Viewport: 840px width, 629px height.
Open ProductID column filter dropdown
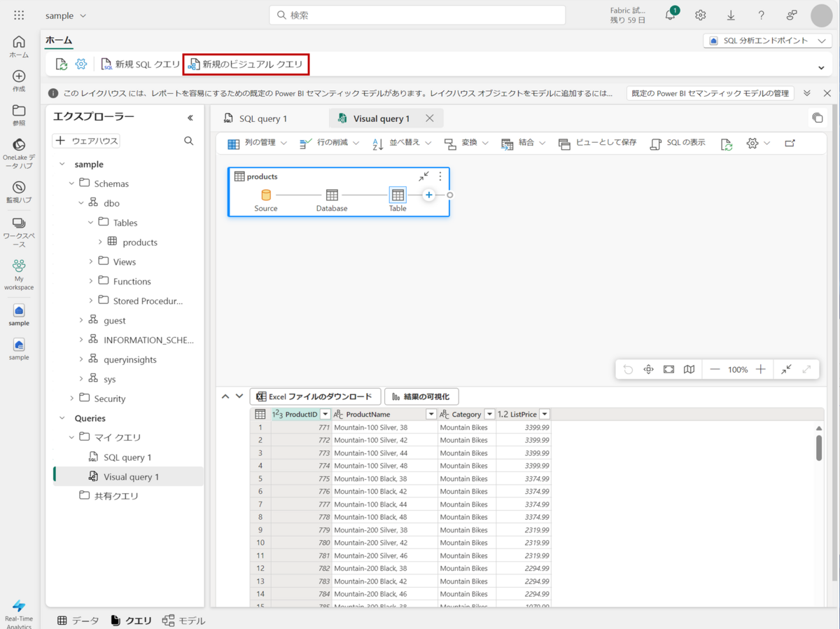[325, 415]
